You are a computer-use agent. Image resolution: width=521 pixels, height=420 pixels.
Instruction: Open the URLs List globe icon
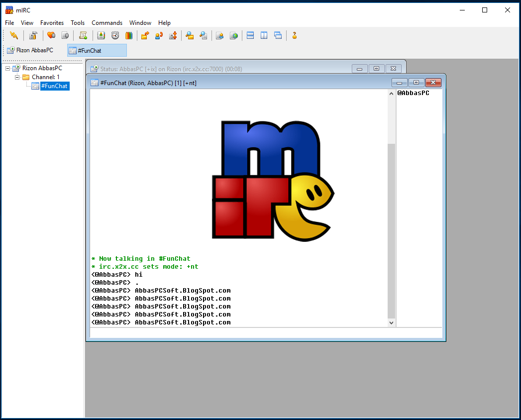point(234,35)
